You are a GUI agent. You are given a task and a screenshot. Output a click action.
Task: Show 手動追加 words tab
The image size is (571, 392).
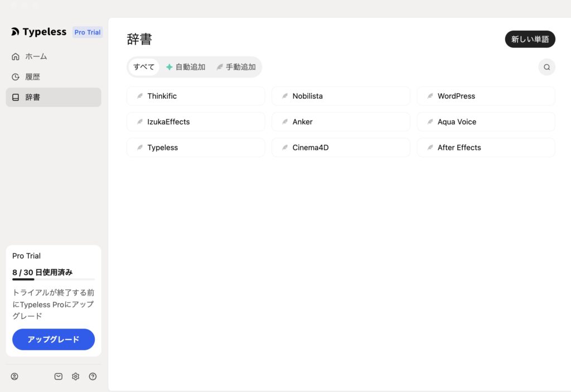point(236,67)
